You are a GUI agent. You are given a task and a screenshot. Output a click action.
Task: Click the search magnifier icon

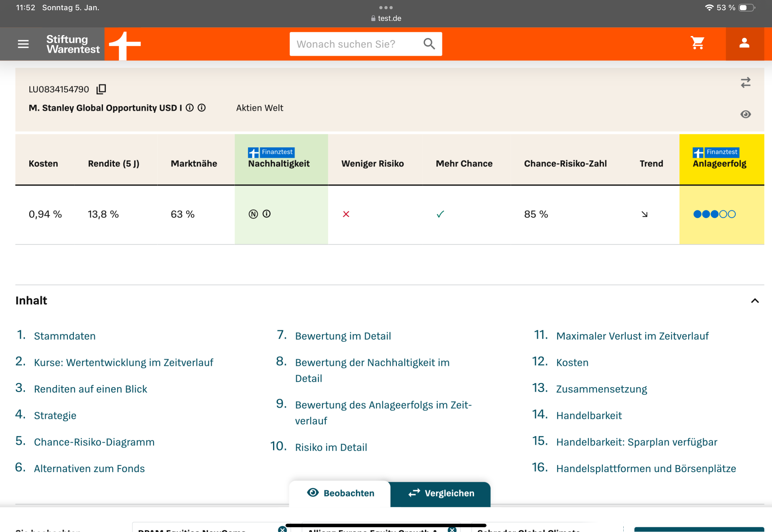pos(429,44)
